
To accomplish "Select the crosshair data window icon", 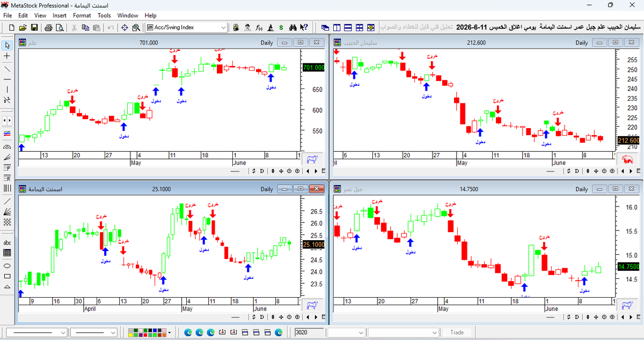I will tap(125, 27).
